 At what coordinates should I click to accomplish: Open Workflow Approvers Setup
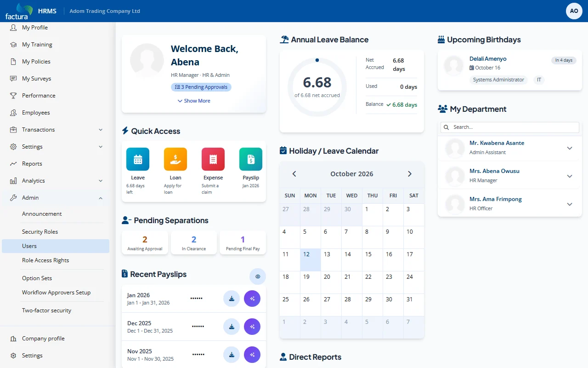tap(56, 293)
